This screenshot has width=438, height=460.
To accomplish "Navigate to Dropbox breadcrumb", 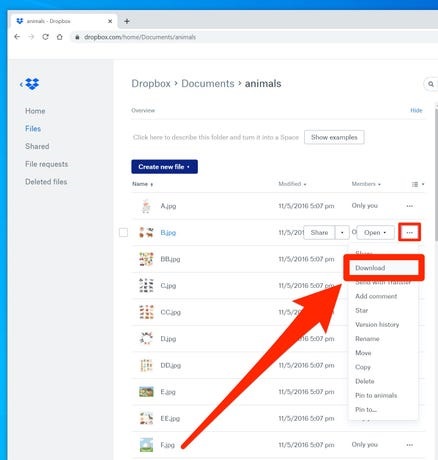I will point(151,84).
